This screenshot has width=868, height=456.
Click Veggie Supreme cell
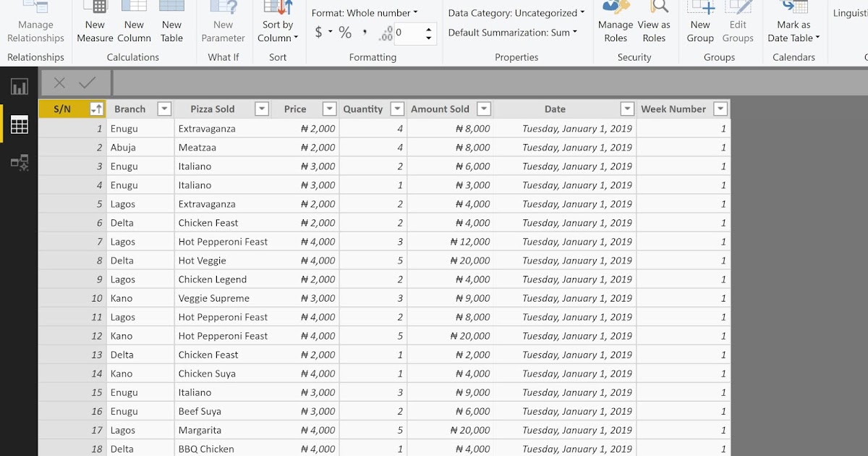tap(223, 298)
